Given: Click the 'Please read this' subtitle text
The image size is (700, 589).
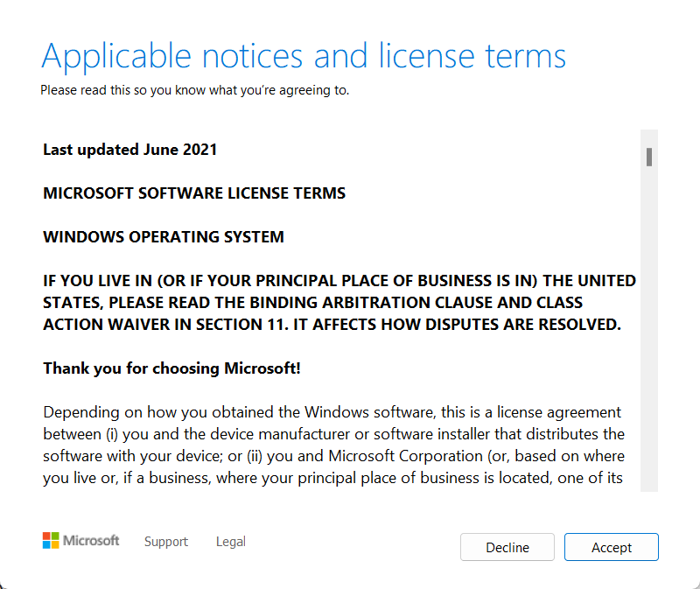Looking at the screenshot, I should 194,90.
